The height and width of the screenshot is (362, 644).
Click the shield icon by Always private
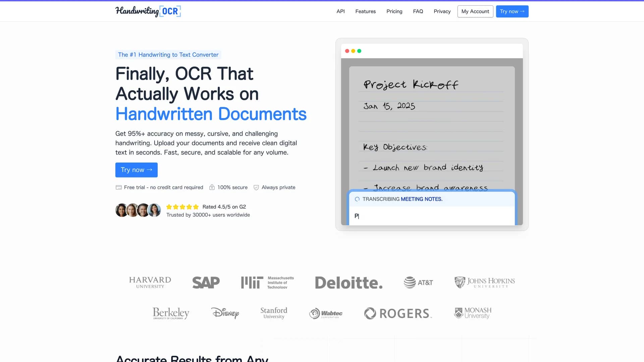(x=256, y=187)
